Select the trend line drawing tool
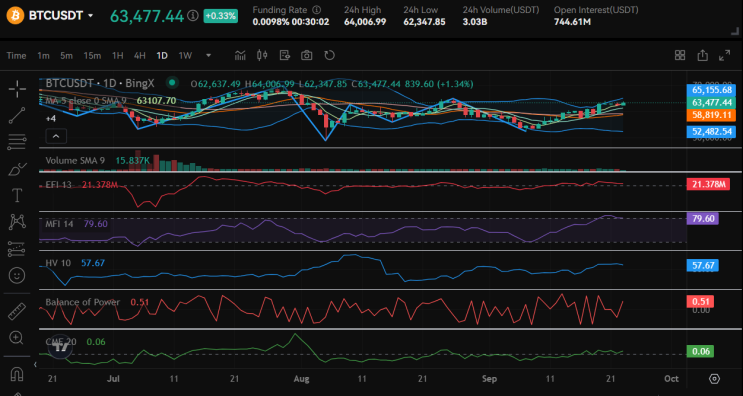 (x=17, y=115)
